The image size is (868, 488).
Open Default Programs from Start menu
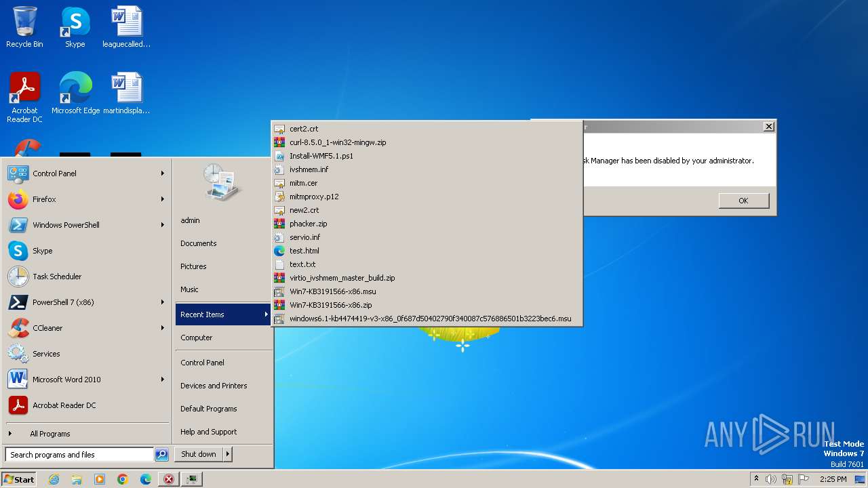[223, 409]
